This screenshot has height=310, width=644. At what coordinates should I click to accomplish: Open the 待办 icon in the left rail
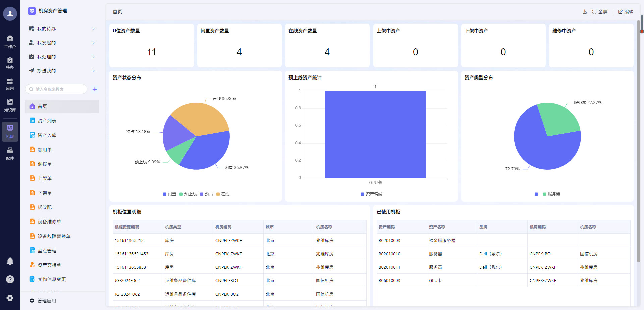point(10,62)
